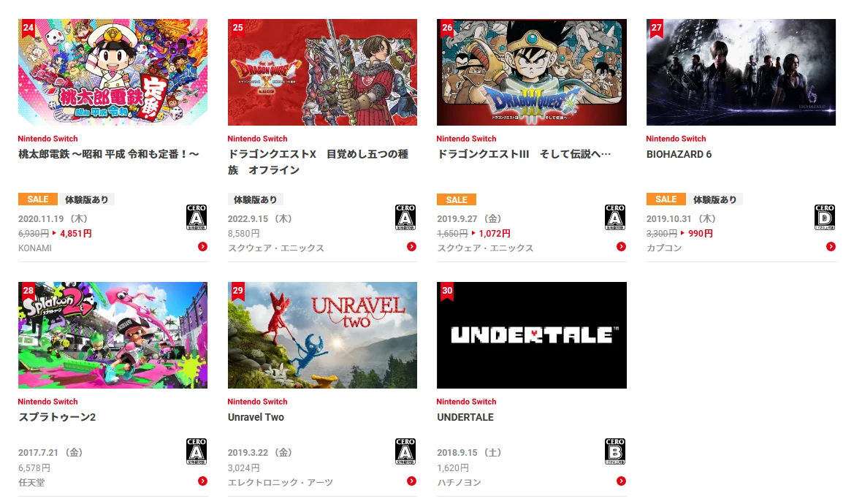Open the Splatoon 2 cover thumbnail
854x504 pixels.
point(113,335)
